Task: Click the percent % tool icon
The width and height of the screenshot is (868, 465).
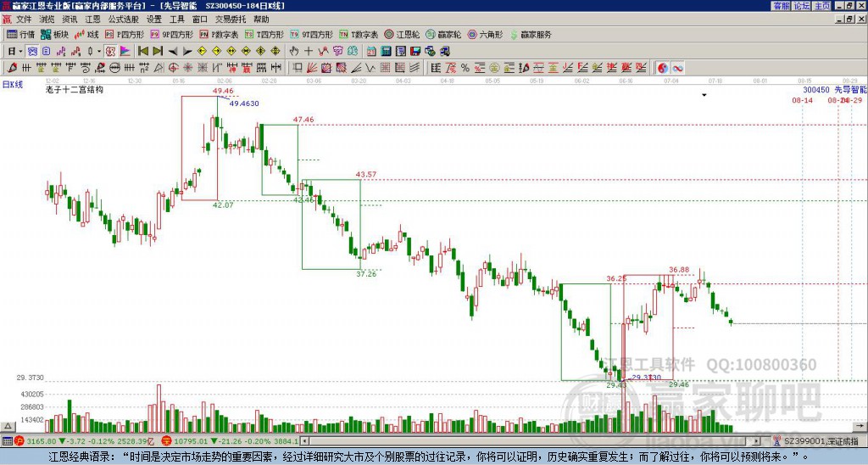Action: pyautogui.click(x=465, y=68)
